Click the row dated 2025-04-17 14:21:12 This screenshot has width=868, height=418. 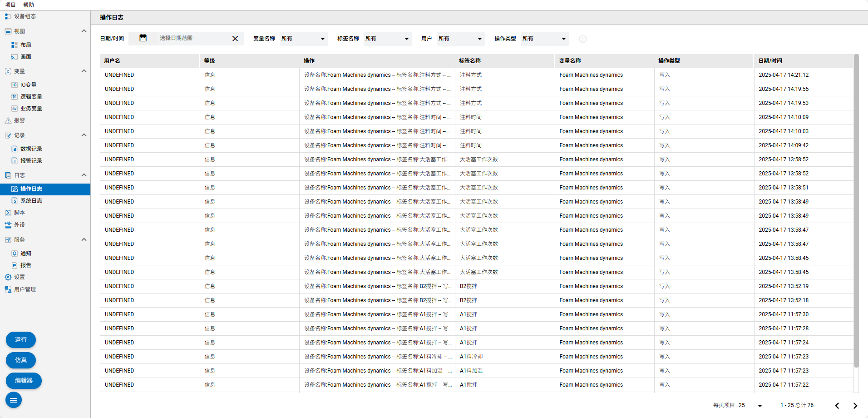(x=477, y=75)
